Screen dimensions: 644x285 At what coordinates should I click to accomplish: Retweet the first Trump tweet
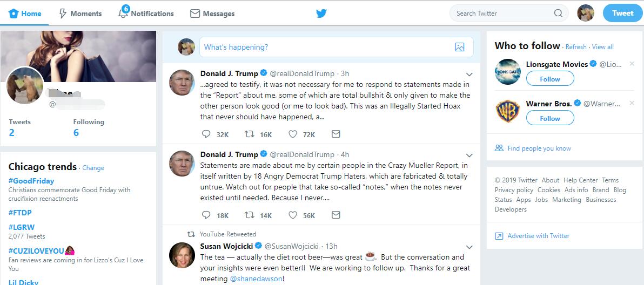coord(250,134)
